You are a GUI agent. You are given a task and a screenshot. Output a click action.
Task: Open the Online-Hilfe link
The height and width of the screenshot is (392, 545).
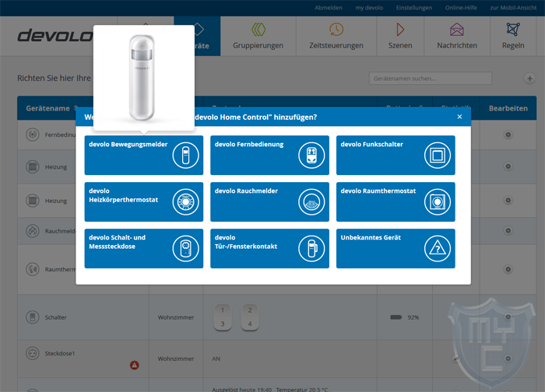[461, 8]
